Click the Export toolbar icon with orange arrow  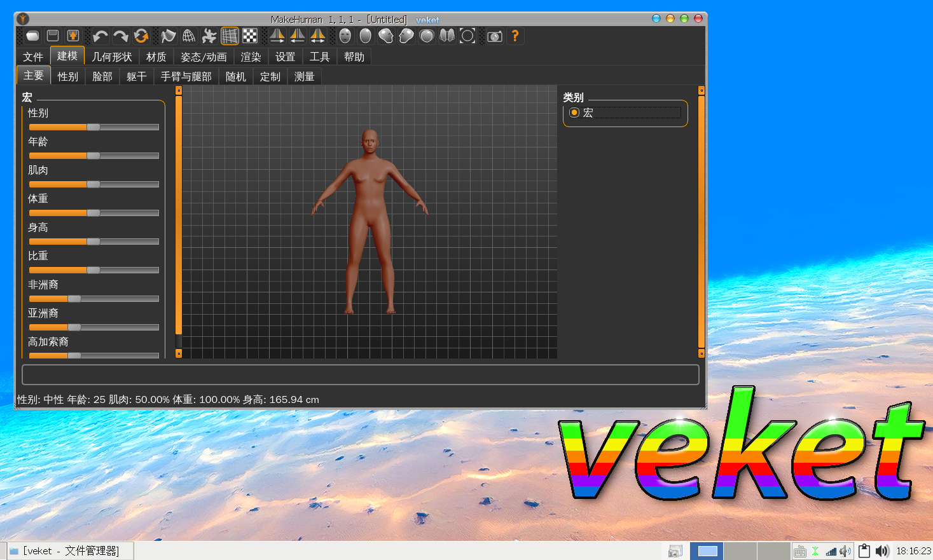(73, 36)
